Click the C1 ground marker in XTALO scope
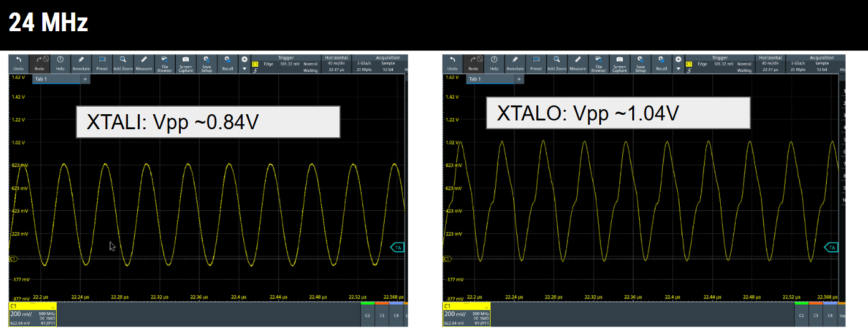The width and height of the screenshot is (868, 332). 447,258
